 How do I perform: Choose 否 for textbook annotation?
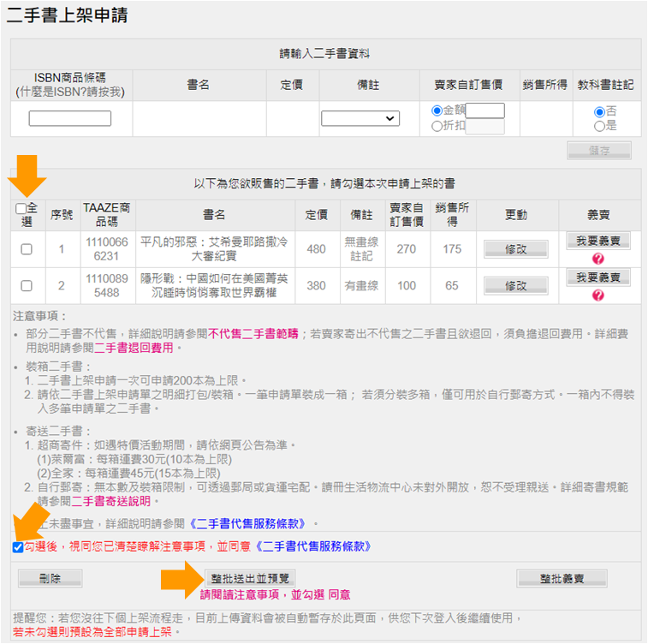pyautogui.click(x=599, y=111)
